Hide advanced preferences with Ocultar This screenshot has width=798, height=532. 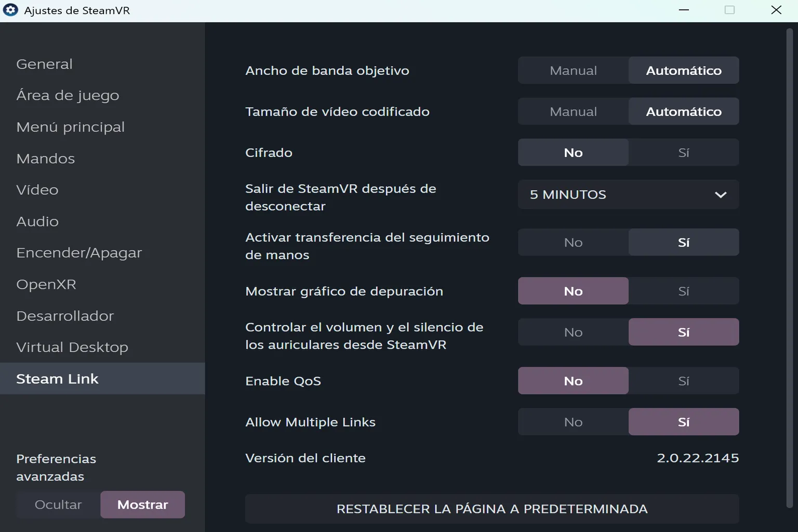click(58, 504)
